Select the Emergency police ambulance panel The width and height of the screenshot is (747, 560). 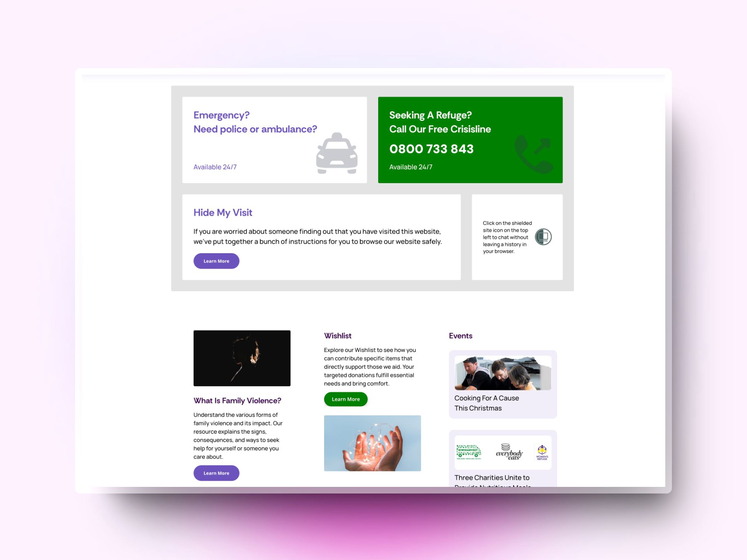coord(274,139)
